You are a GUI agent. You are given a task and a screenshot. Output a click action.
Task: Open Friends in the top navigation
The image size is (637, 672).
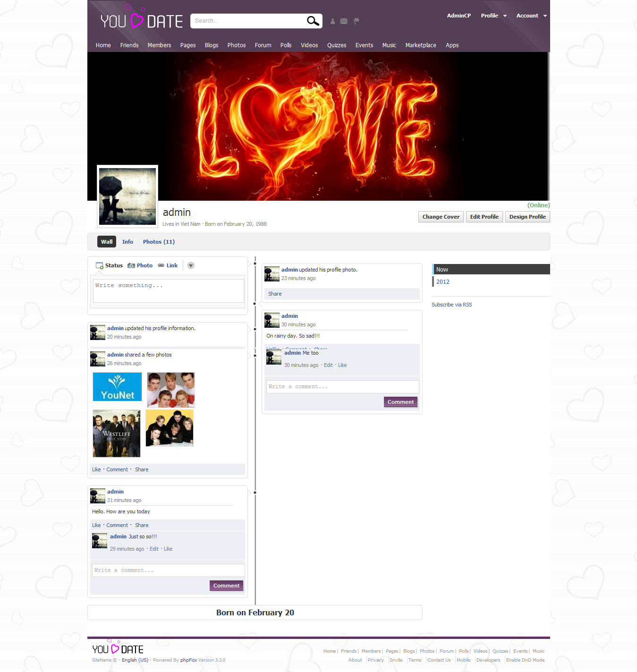129,45
